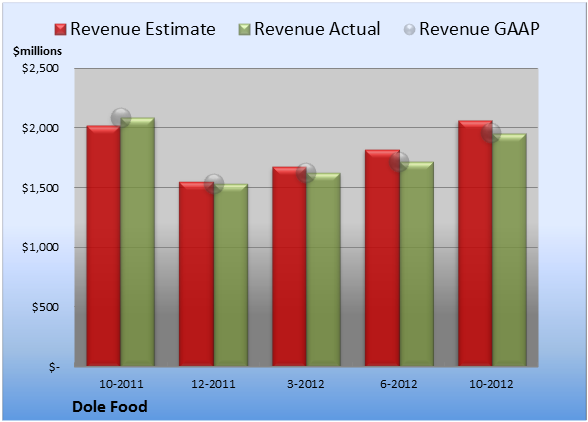Select the "Revenue Actual" legend label
The width and height of the screenshot is (588, 422).
pyautogui.click(x=317, y=29)
